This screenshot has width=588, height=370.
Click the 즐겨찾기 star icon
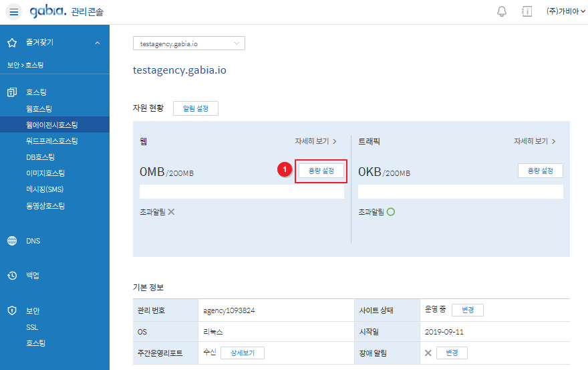(12, 43)
